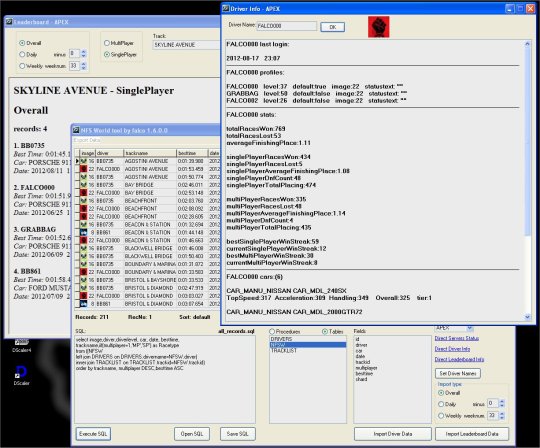Click Driver Info scrollbar up arrow
This screenshot has width=540, height=448.
(x=527, y=44)
